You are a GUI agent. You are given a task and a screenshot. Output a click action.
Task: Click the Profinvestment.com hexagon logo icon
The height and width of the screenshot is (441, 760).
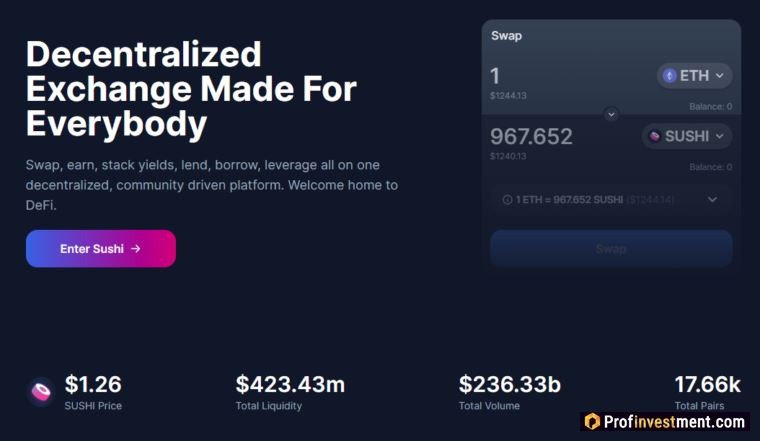(x=592, y=422)
